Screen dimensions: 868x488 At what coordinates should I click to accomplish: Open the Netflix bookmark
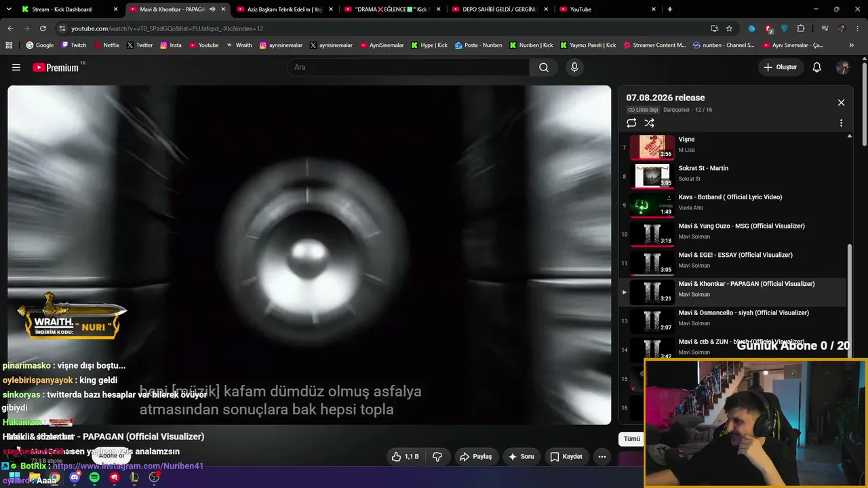106,45
